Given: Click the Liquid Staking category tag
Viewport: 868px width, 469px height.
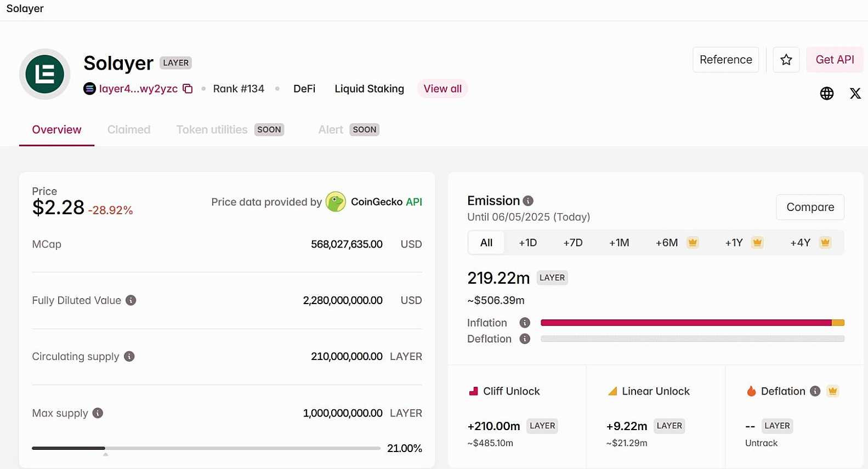Looking at the screenshot, I should click(x=370, y=89).
